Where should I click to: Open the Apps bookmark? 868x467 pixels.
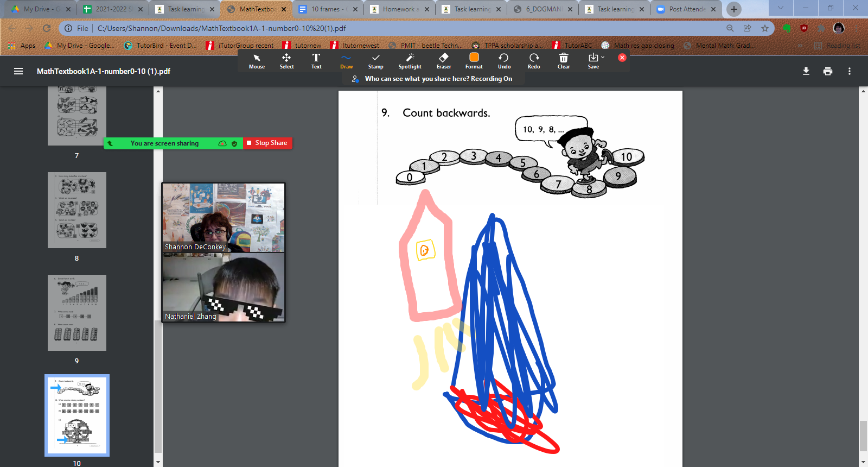tap(22, 46)
